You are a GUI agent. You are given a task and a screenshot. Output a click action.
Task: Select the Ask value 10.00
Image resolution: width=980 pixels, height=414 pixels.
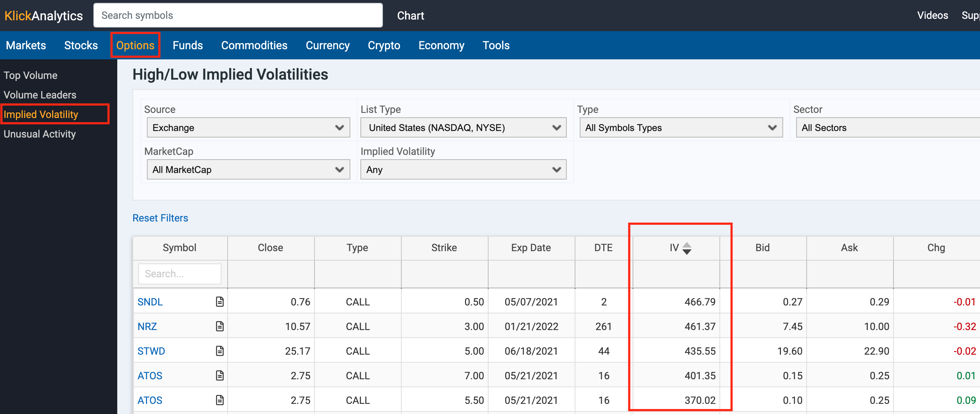click(876, 326)
